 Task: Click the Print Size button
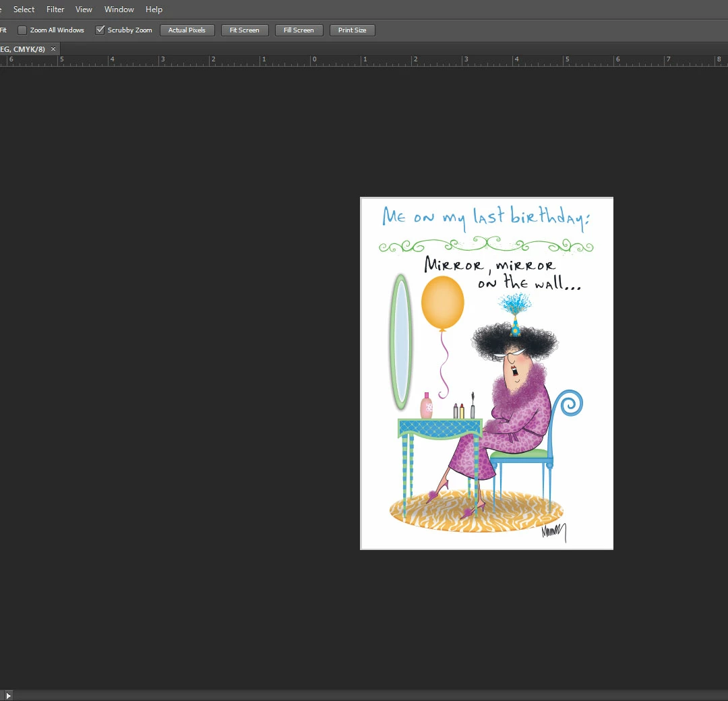pos(353,30)
